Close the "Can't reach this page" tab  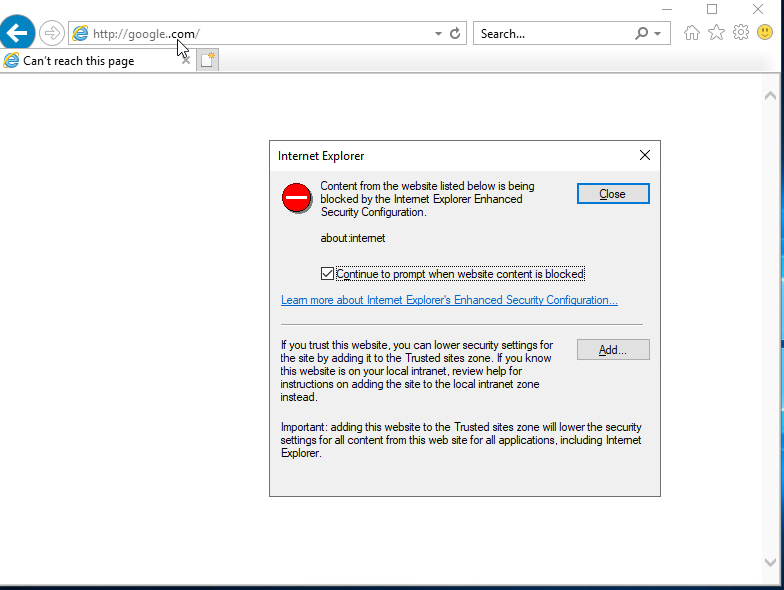pyautogui.click(x=186, y=60)
